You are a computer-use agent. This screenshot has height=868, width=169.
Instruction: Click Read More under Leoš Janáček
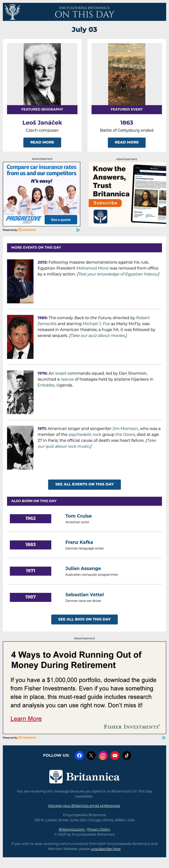[42, 142]
